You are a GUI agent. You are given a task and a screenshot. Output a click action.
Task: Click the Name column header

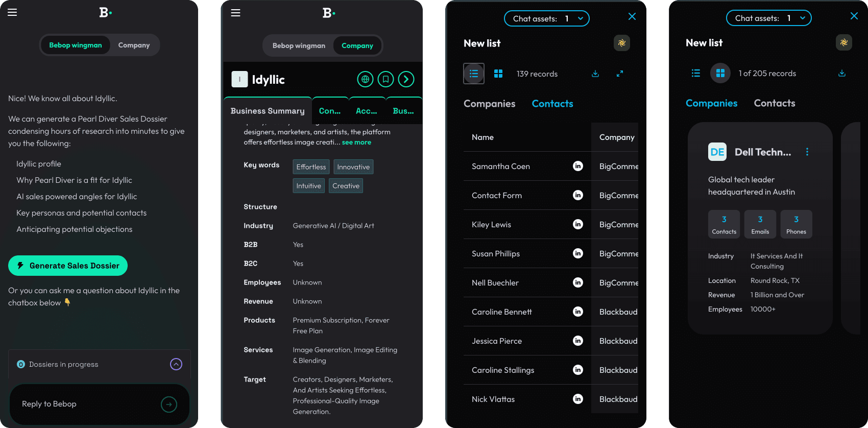483,137
